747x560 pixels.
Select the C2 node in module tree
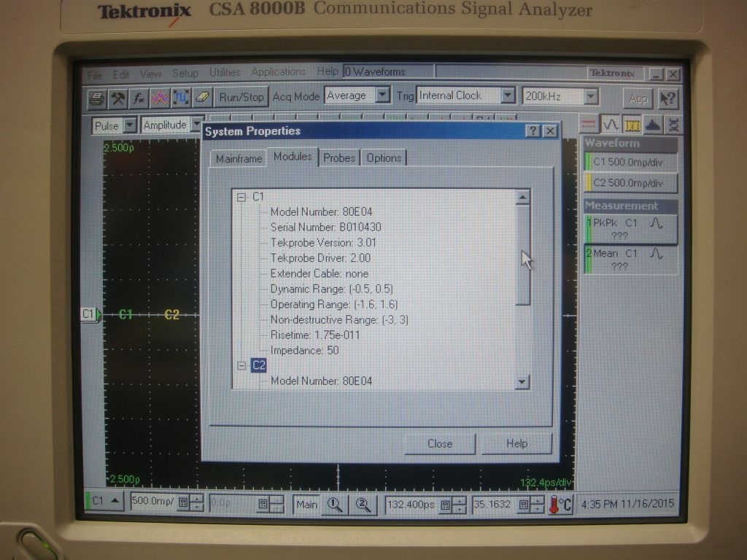[259, 365]
